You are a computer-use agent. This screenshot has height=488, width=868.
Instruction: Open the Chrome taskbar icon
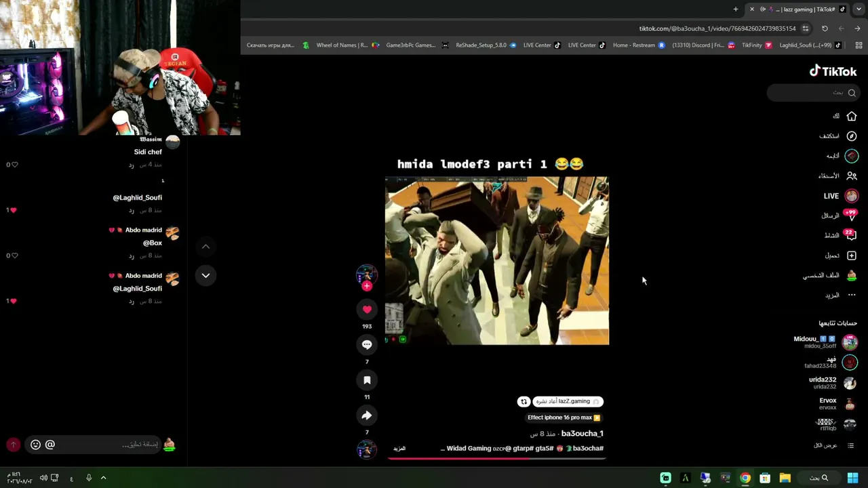745,478
